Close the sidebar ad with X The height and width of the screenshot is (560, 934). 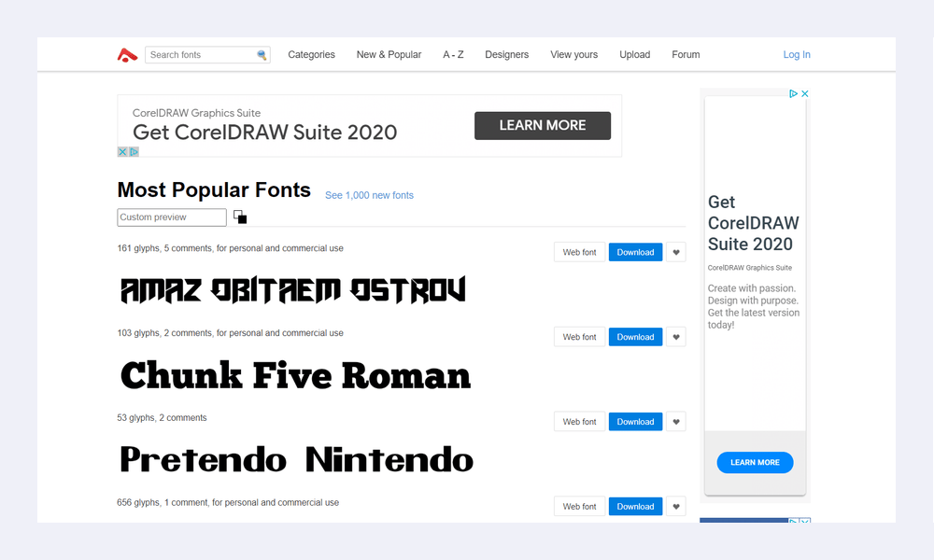coord(805,94)
